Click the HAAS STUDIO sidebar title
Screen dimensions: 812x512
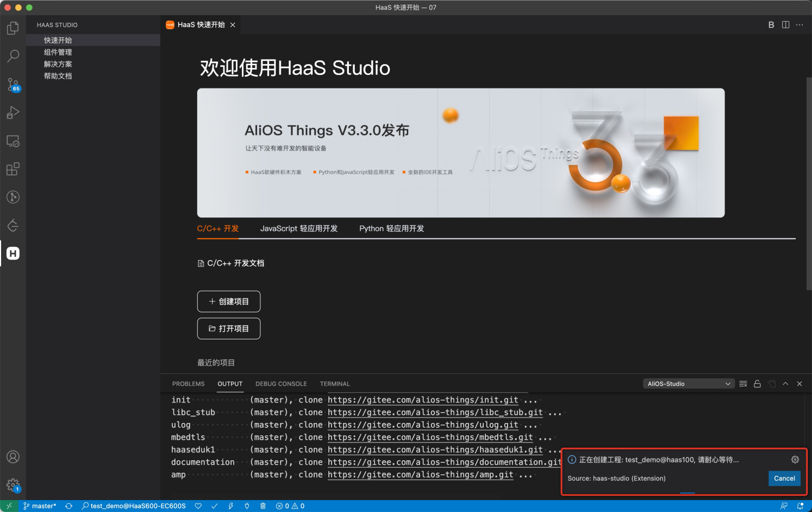click(57, 25)
